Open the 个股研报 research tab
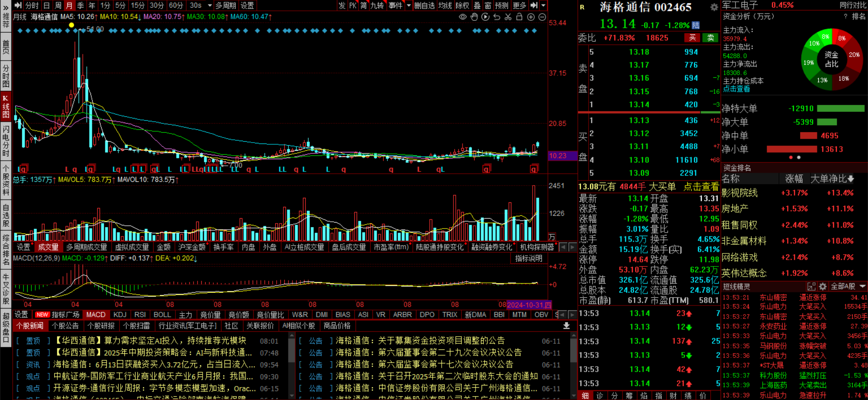The image size is (868, 400). 101,326
